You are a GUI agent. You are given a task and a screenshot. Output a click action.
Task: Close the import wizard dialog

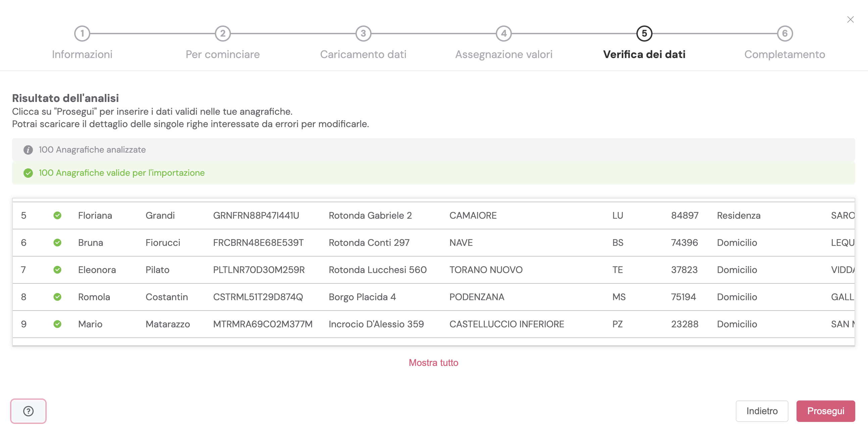coord(850,19)
